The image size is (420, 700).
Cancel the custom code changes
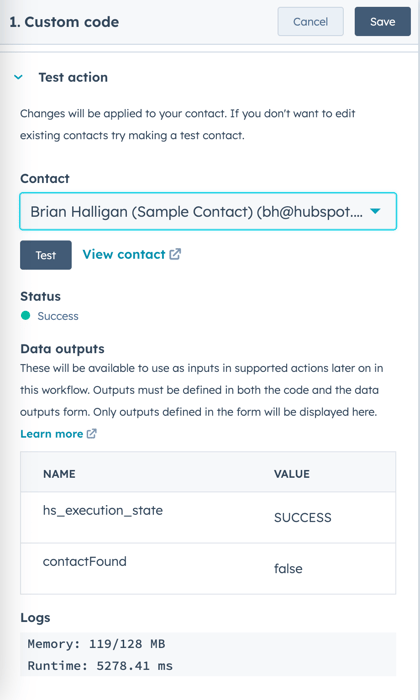(311, 21)
